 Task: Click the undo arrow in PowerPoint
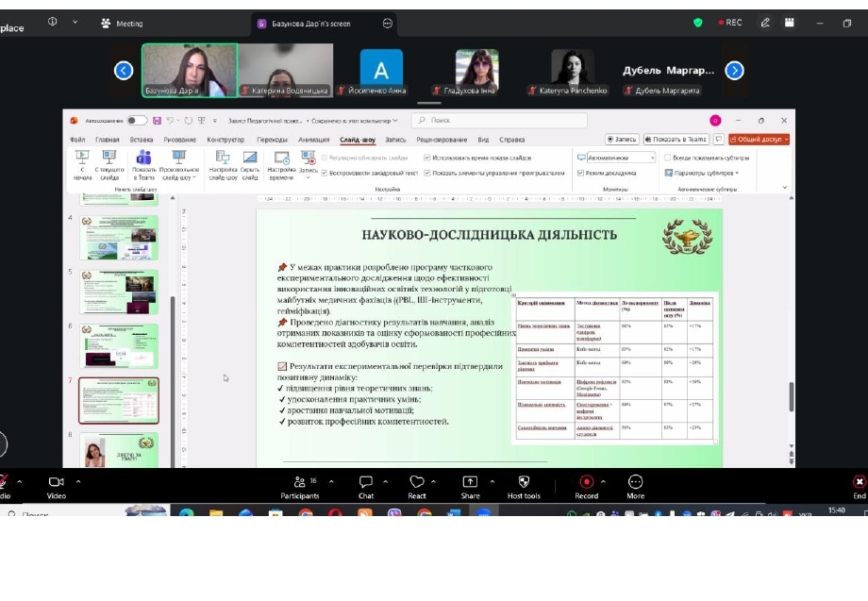pos(171,120)
